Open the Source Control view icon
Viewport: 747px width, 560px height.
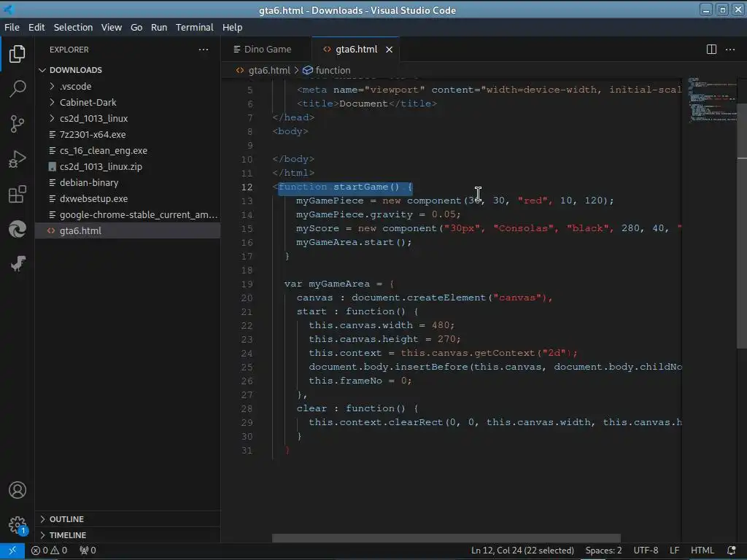[x=18, y=124]
